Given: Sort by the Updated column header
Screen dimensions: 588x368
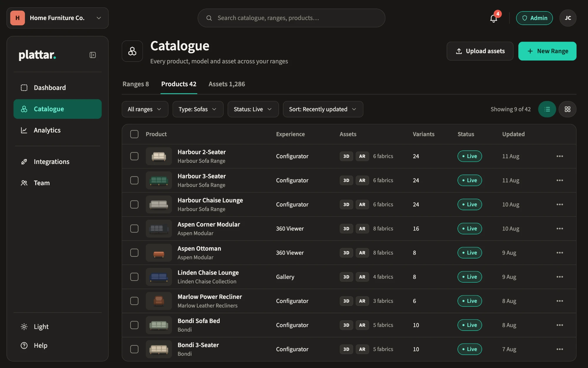Looking at the screenshot, I should coord(513,134).
